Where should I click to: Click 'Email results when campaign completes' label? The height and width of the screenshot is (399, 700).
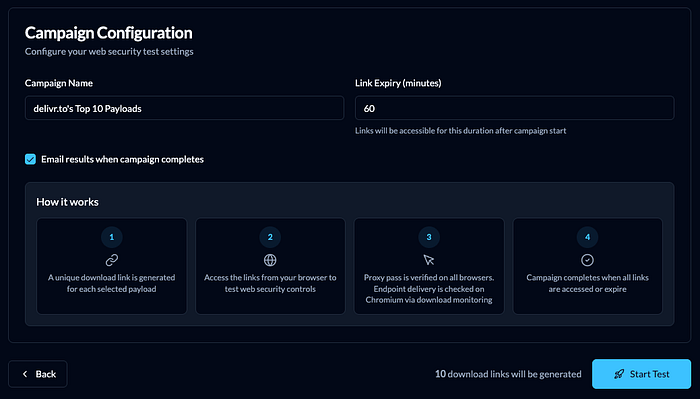(x=122, y=159)
